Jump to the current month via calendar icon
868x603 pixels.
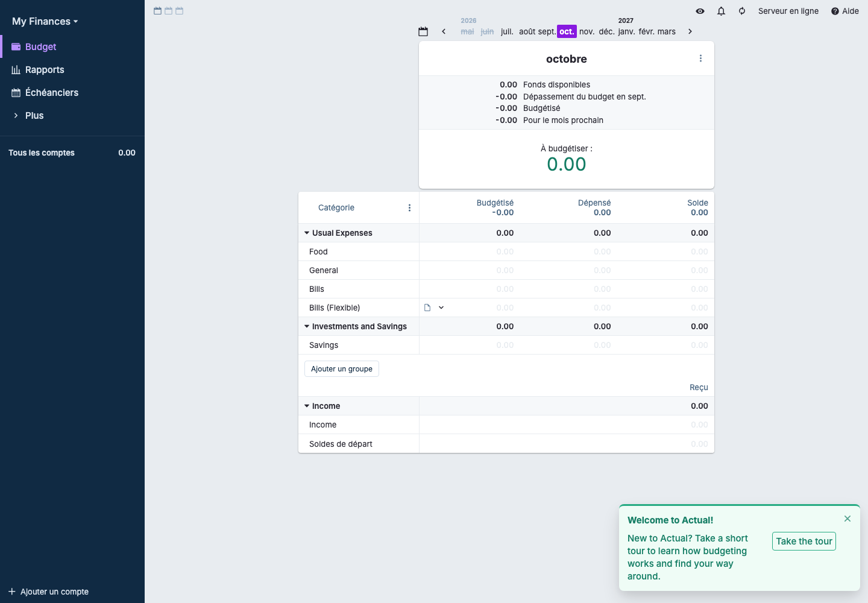click(x=423, y=31)
